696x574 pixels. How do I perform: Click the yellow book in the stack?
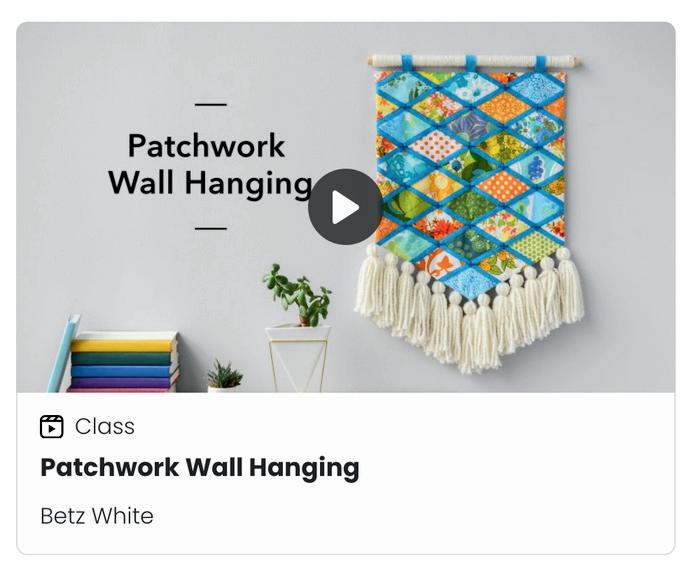coord(122,346)
